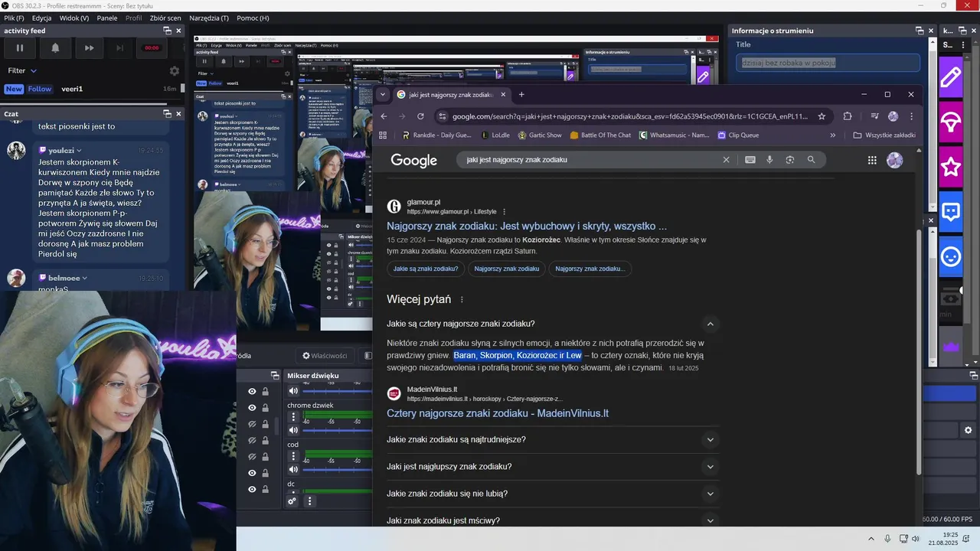The image size is (980, 551).
Task: Click the Właściwości button
Action: point(325,356)
